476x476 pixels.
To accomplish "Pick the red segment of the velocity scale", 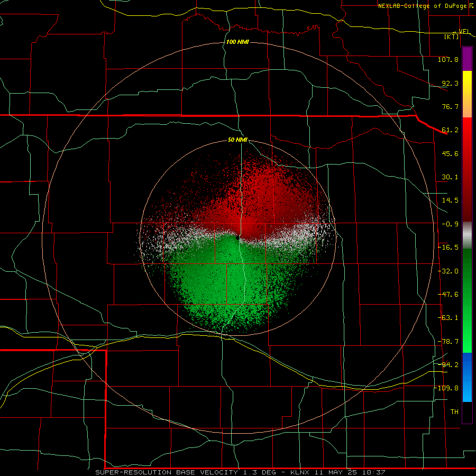I will (467, 169).
